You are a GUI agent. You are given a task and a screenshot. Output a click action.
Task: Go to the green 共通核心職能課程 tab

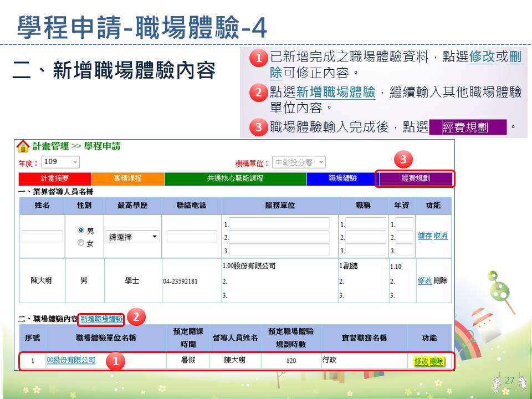235,178
